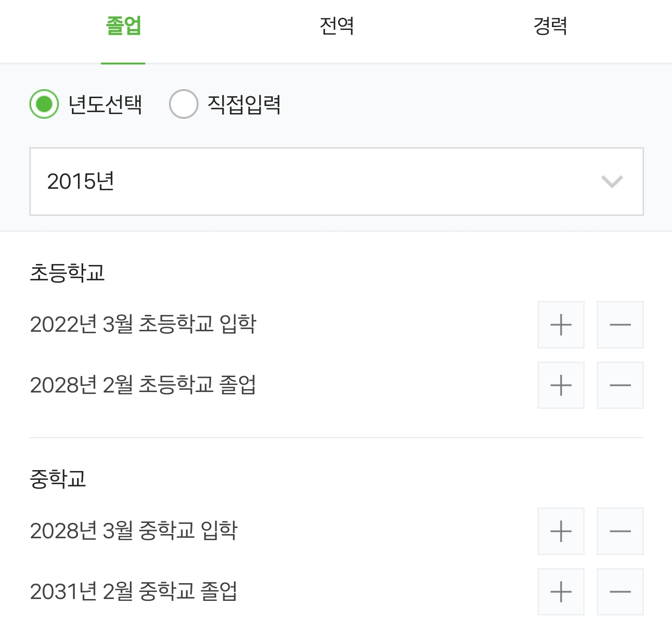
Task: Choose the 직접입력 option label
Action: pyautogui.click(x=244, y=104)
